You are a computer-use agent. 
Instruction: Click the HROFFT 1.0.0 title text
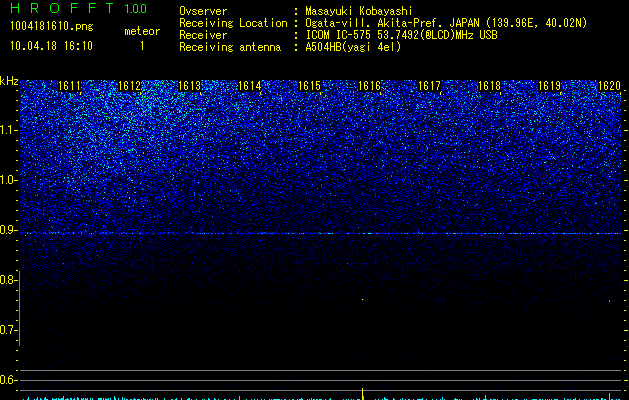[79, 8]
